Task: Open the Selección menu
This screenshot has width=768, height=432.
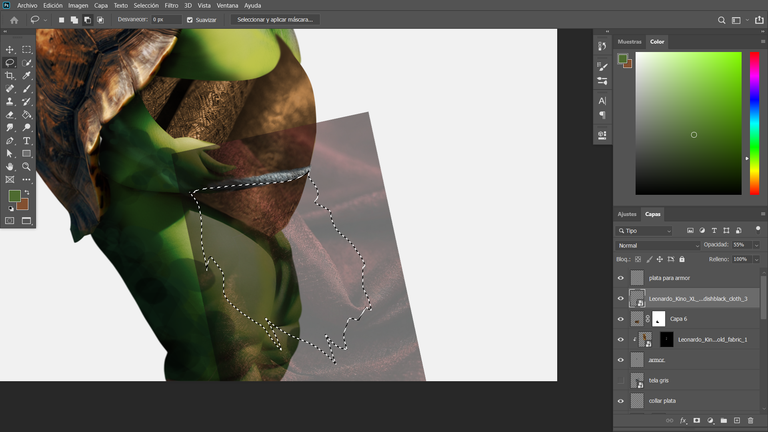Action: (146, 5)
